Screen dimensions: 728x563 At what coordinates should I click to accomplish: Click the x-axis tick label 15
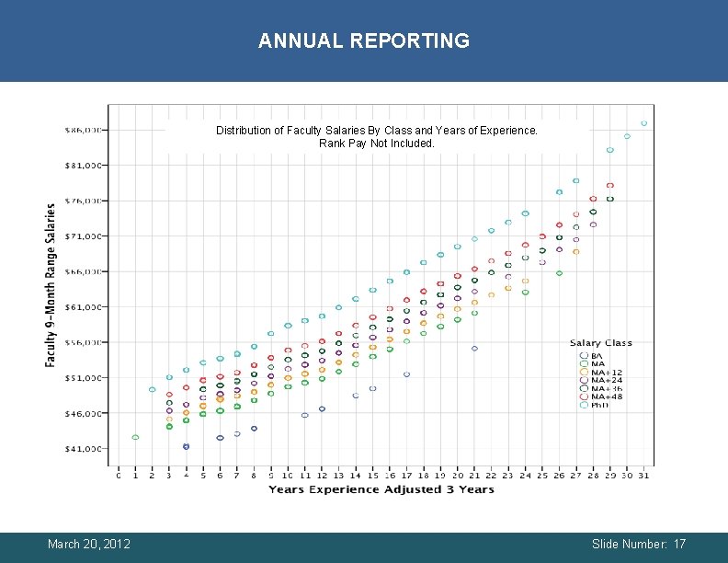373,476
